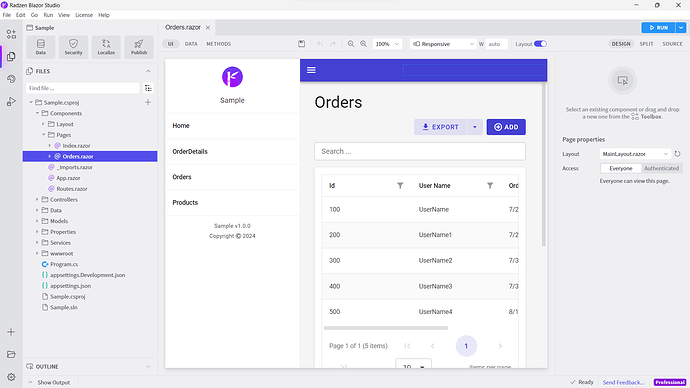Click the Publish rocket icon
This screenshot has width=690, height=388.
139,47
